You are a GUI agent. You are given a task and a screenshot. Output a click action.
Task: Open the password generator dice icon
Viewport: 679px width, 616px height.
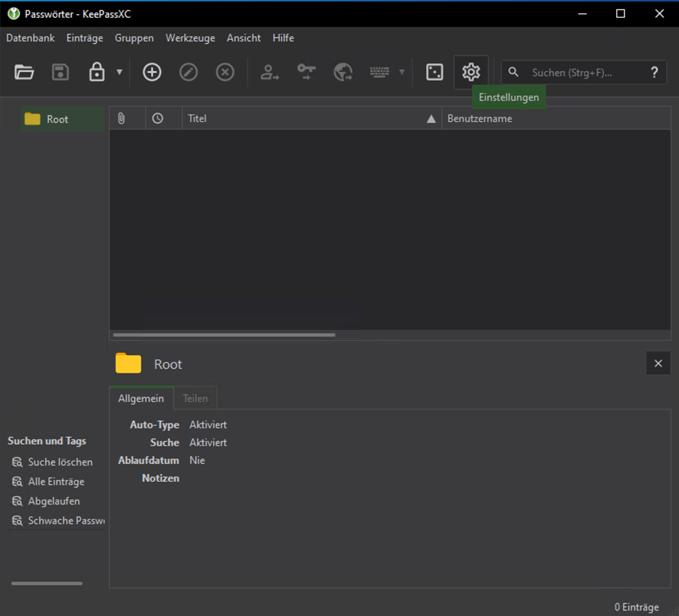434,72
